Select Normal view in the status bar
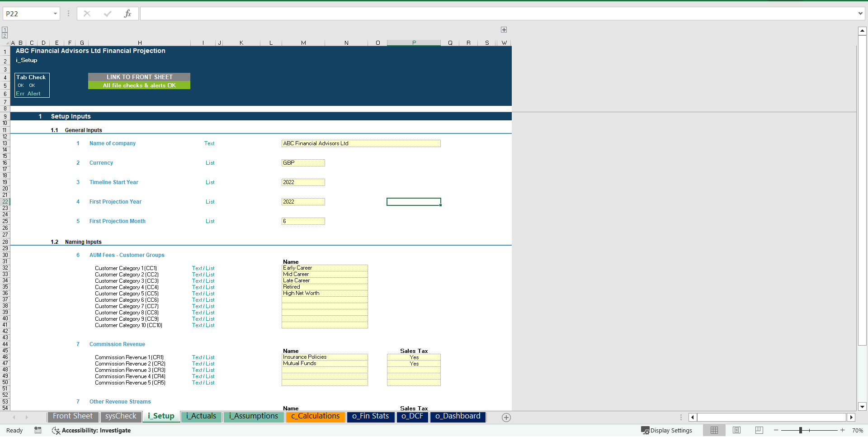The height and width of the screenshot is (437, 868). point(714,430)
